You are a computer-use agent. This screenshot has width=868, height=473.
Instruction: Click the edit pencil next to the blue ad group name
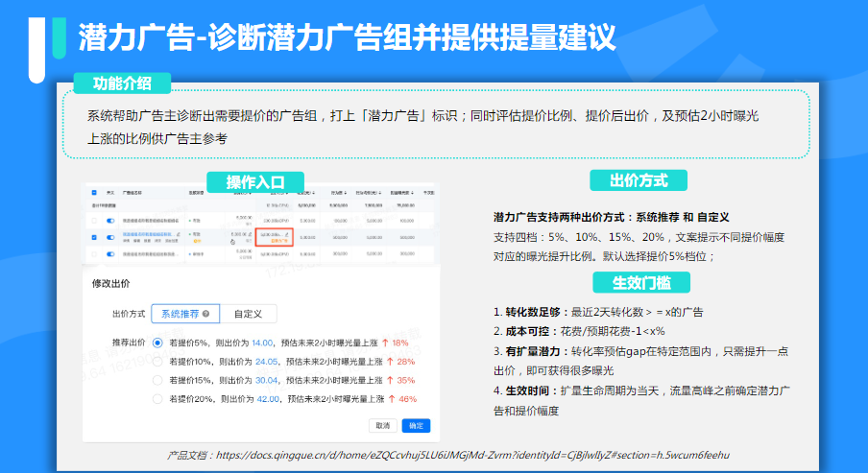click(179, 234)
